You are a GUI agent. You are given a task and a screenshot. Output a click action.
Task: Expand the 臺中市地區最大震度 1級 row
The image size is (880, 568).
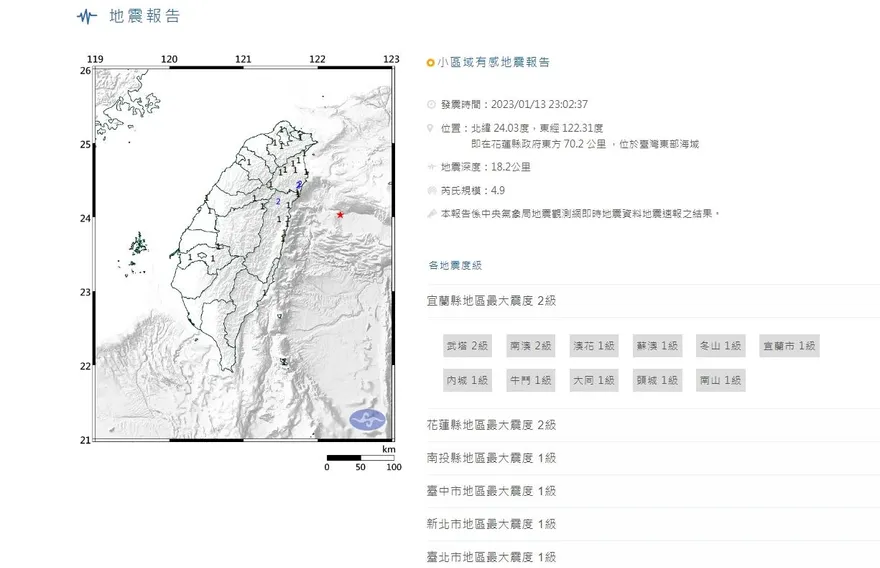(491, 491)
